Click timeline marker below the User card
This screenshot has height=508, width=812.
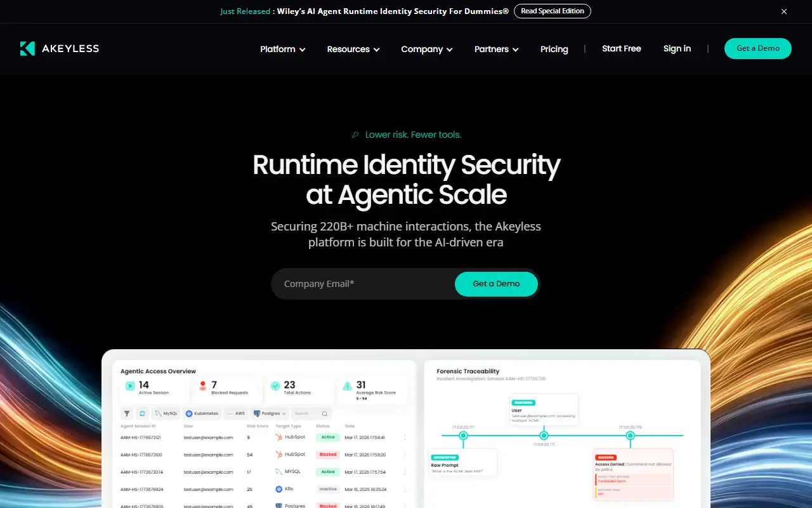click(544, 436)
